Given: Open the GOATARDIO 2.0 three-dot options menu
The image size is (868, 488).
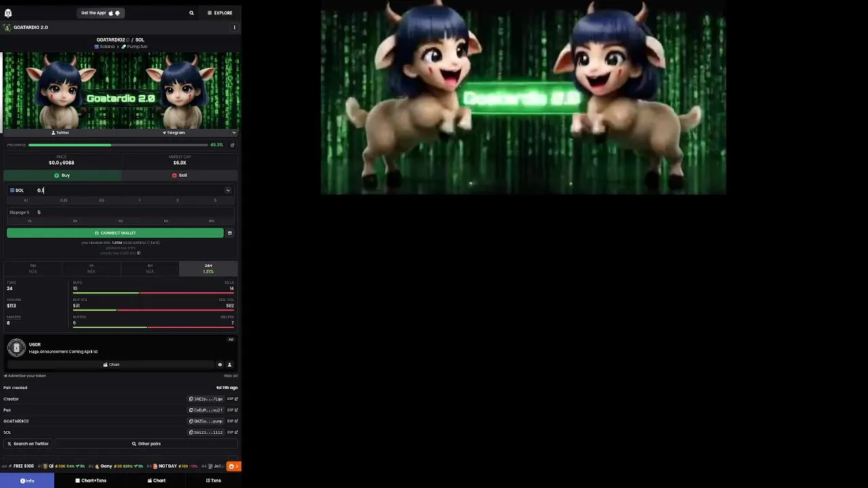Looking at the screenshot, I should pyautogui.click(x=235, y=28).
